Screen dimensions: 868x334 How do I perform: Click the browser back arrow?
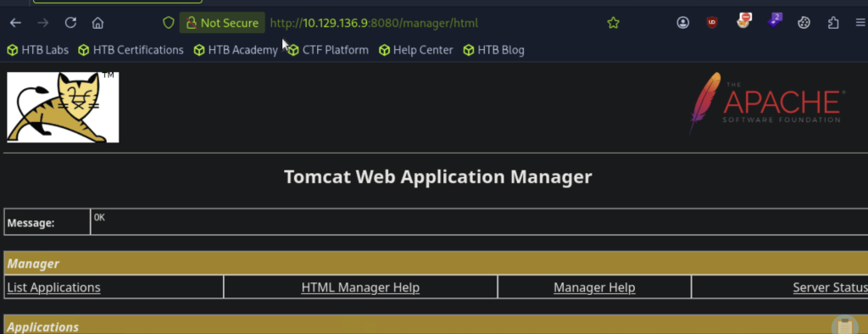point(15,23)
